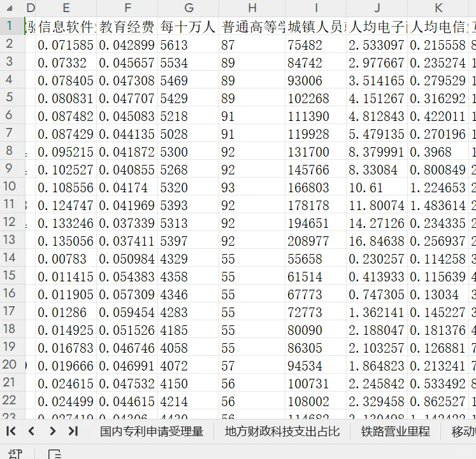Select cell containing 93006
Screen dimensions: 476x459
click(x=316, y=80)
